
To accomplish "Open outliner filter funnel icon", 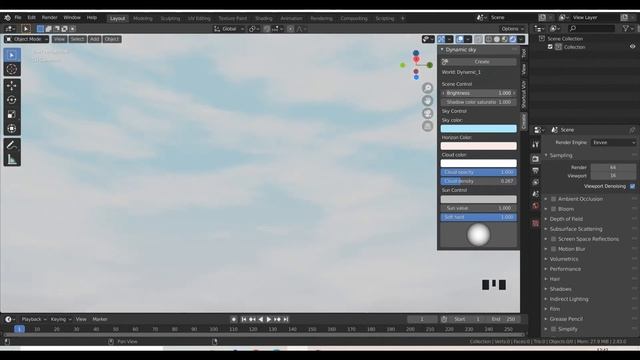I will 627,28.
